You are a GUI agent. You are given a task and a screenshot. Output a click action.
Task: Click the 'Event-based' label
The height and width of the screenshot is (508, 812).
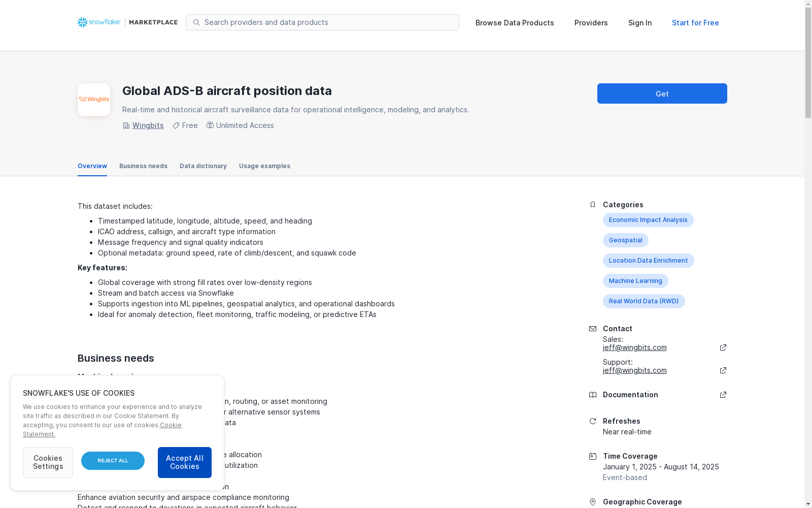[625, 478]
